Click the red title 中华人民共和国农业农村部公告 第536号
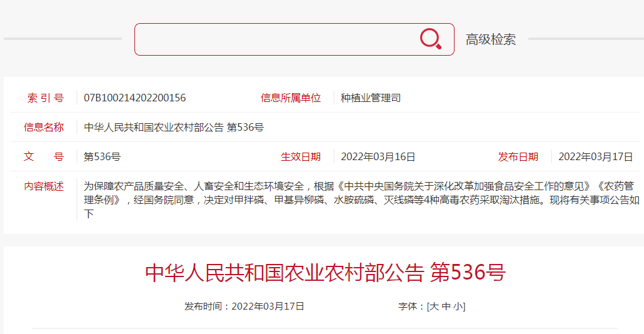 point(325,272)
